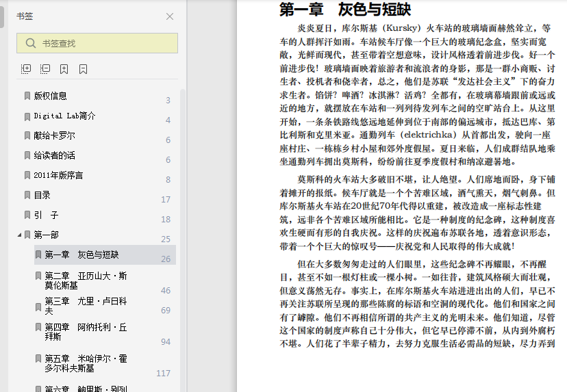
Task: Open 第二章 亚历山大·斯莫伦斯基 bookmark
Action: (x=86, y=280)
